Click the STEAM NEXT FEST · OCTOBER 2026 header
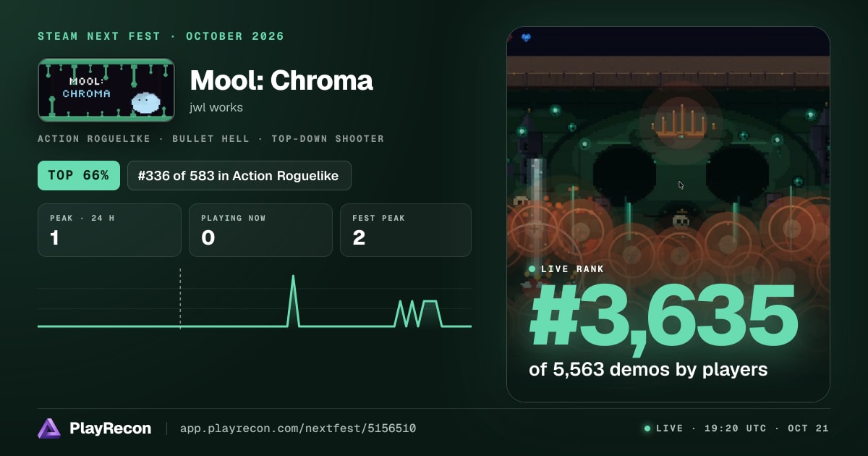The width and height of the screenshot is (868, 456). [161, 36]
